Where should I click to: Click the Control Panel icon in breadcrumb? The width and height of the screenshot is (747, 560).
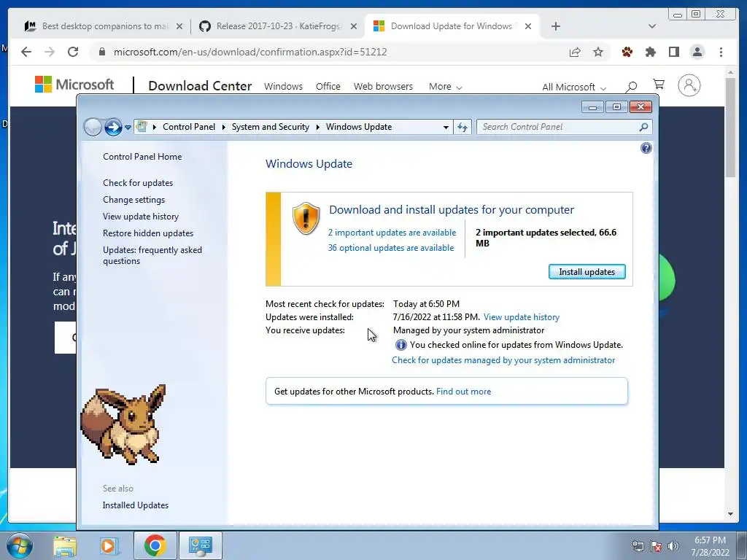pyautogui.click(x=142, y=127)
